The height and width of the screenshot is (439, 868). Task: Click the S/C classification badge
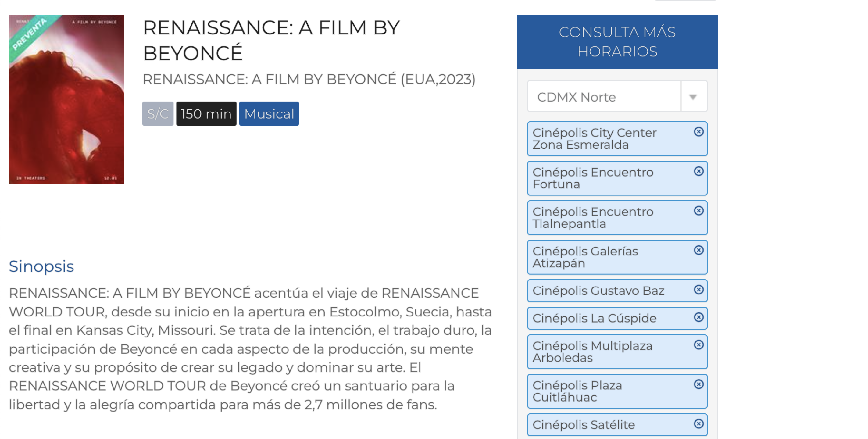[x=157, y=113]
